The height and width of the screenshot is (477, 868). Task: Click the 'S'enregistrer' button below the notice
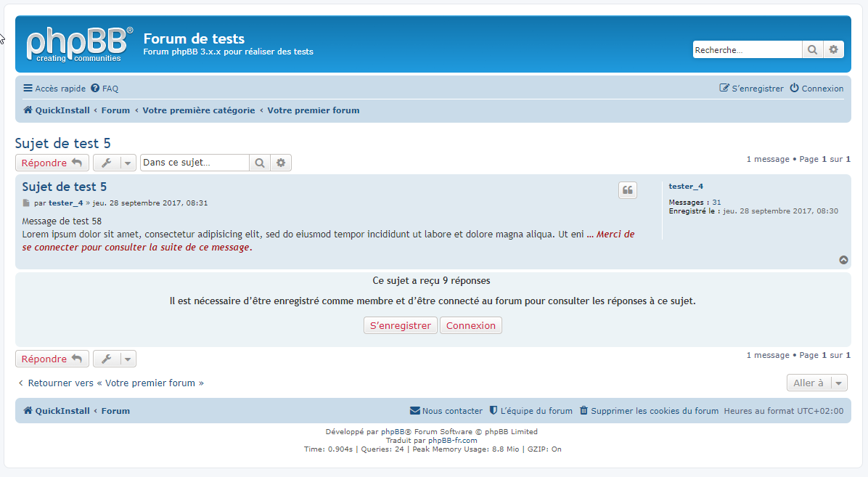coord(401,326)
